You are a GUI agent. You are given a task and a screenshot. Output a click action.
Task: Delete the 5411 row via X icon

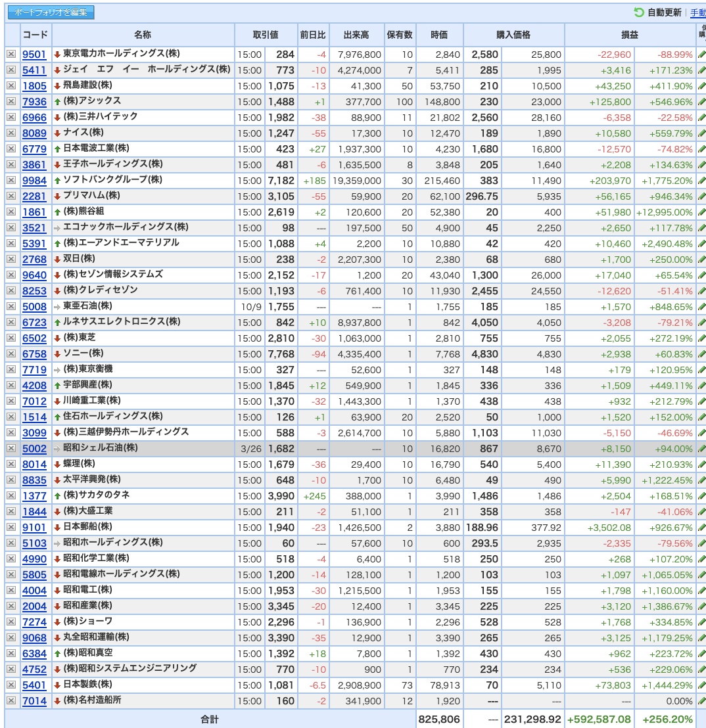(11, 70)
